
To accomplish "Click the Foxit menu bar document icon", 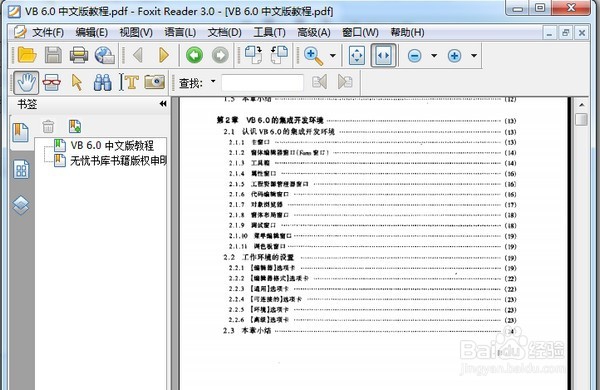I will click(20, 32).
